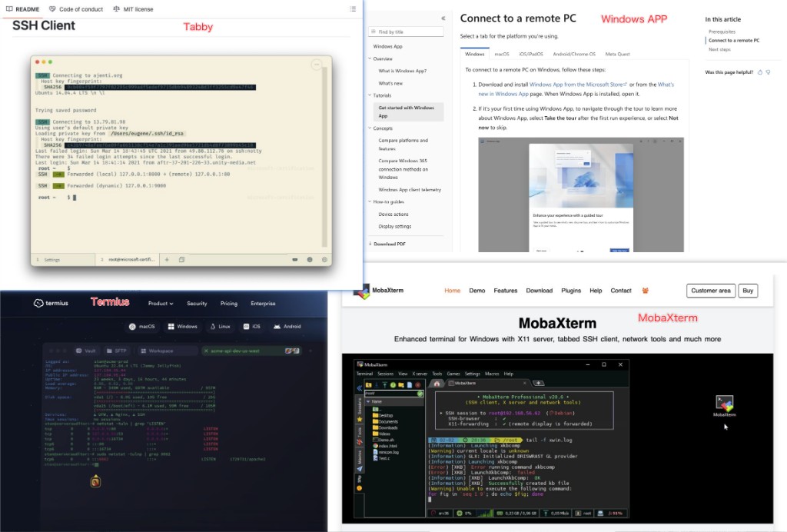
Task: Click the orange icon after Contact
Action: tap(646, 291)
